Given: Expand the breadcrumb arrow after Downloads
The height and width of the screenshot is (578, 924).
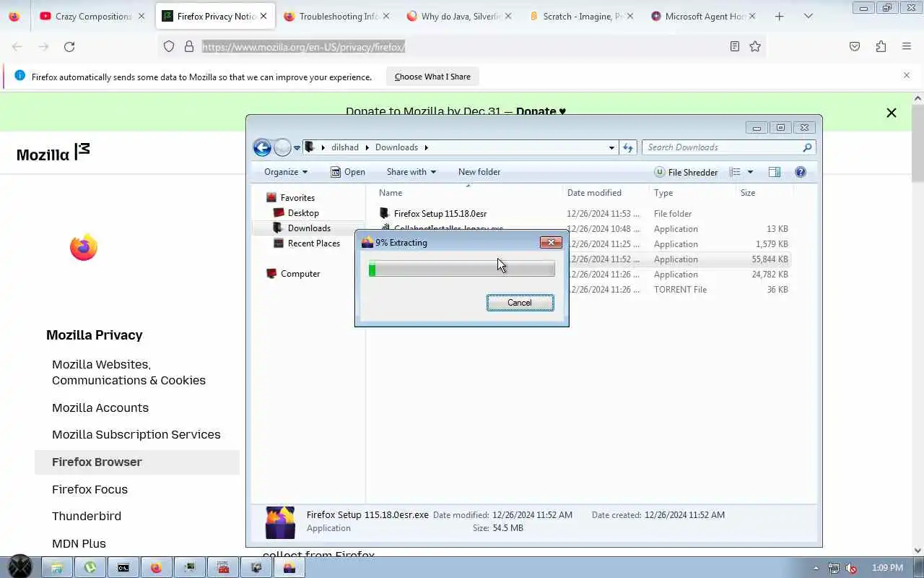Looking at the screenshot, I should (426, 147).
